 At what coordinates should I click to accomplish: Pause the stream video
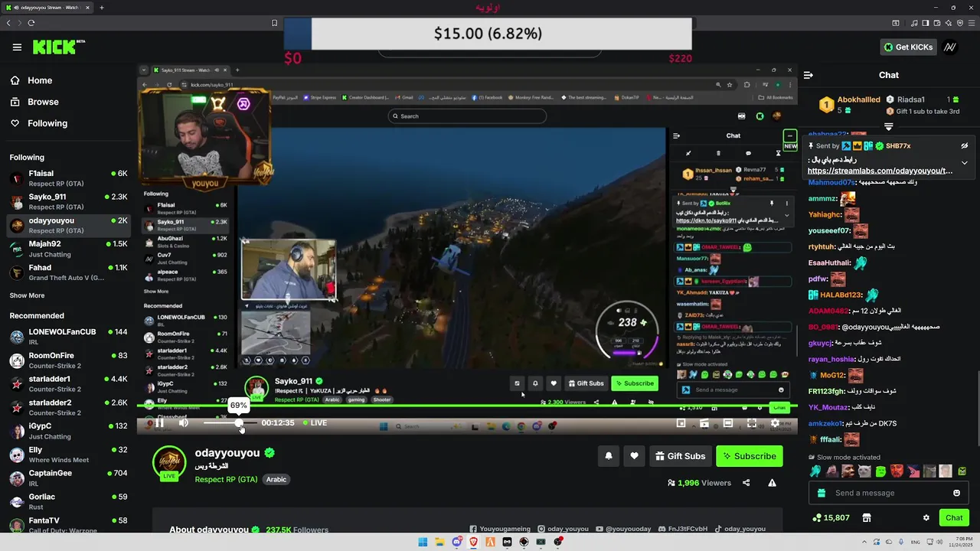click(x=159, y=422)
